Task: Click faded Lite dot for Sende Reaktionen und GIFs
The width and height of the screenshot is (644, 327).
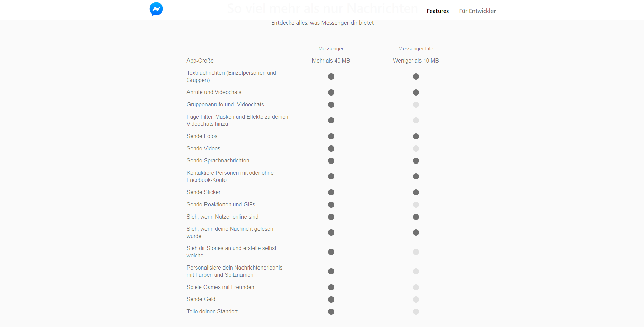Action: (x=416, y=205)
